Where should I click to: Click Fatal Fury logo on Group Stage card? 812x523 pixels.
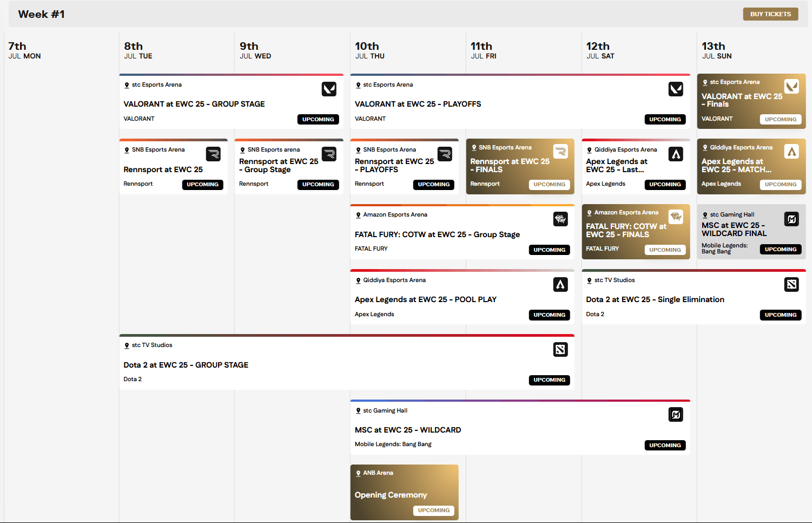[560, 219]
